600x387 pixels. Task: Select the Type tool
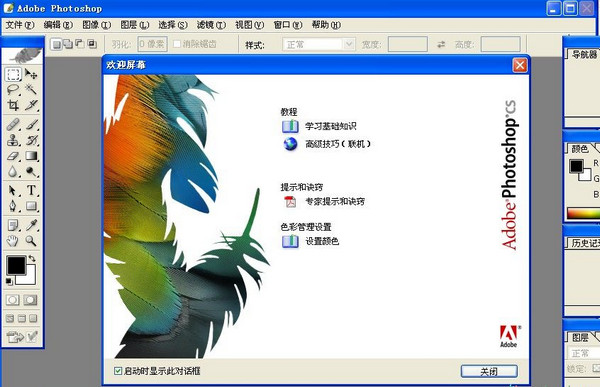pyautogui.click(x=31, y=190)
